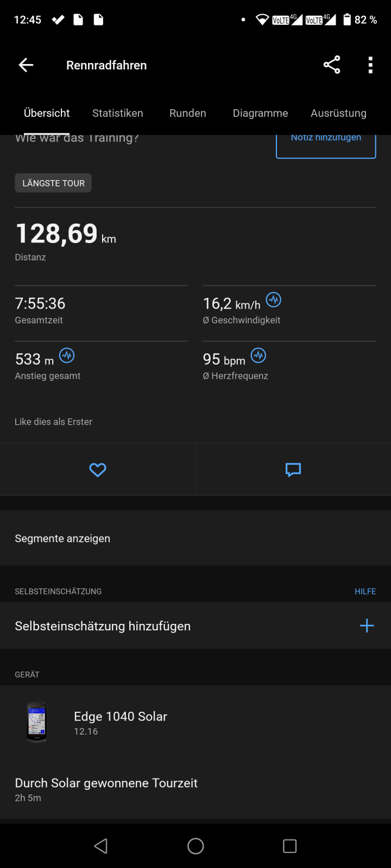Image resolution: width=391 pixels, height=868 pixels.
Task: Go to the Übersicht tab
Action: [47, 113]
